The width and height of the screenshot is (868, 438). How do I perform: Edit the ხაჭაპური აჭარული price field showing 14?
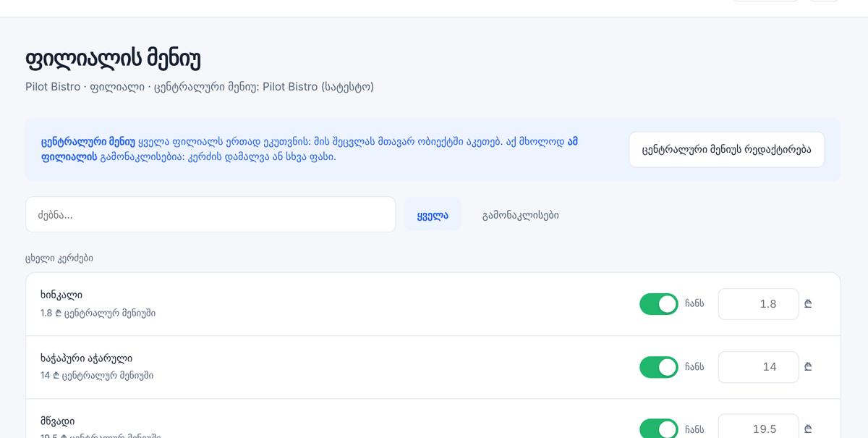pyautogui.click(x=758, y=367)
